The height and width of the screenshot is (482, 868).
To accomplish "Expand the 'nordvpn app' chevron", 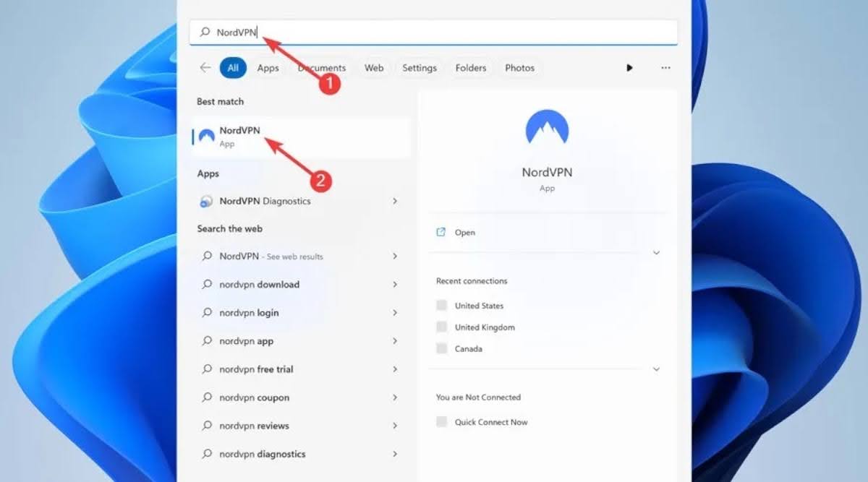I will pyautogui.click(x=395, y=341).
